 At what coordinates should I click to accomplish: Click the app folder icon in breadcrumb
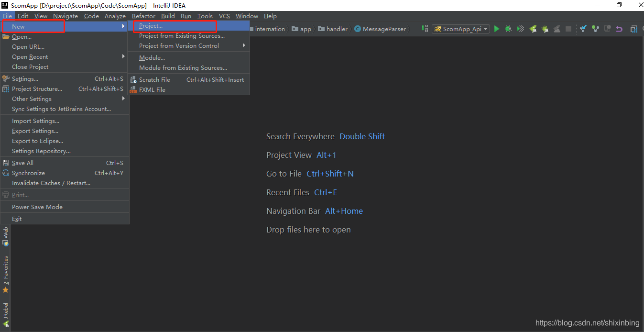295,29
